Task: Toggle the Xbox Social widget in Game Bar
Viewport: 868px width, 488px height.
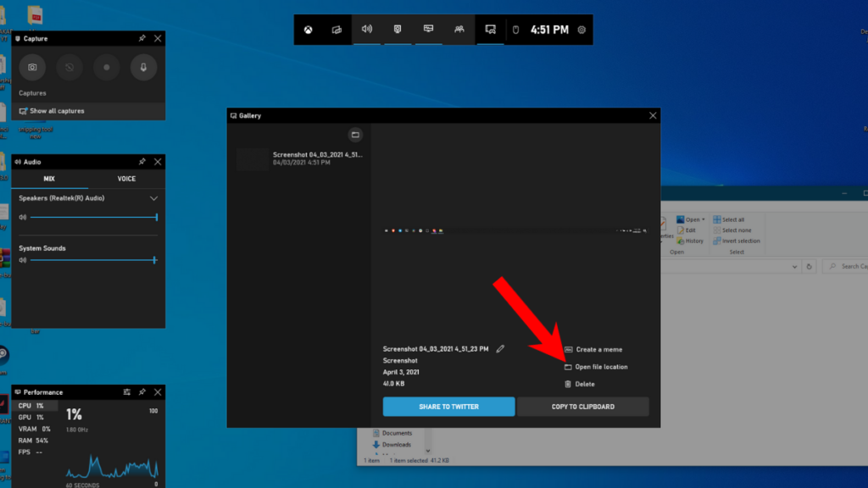Action: pyautogui.click(x=459, y=30)
